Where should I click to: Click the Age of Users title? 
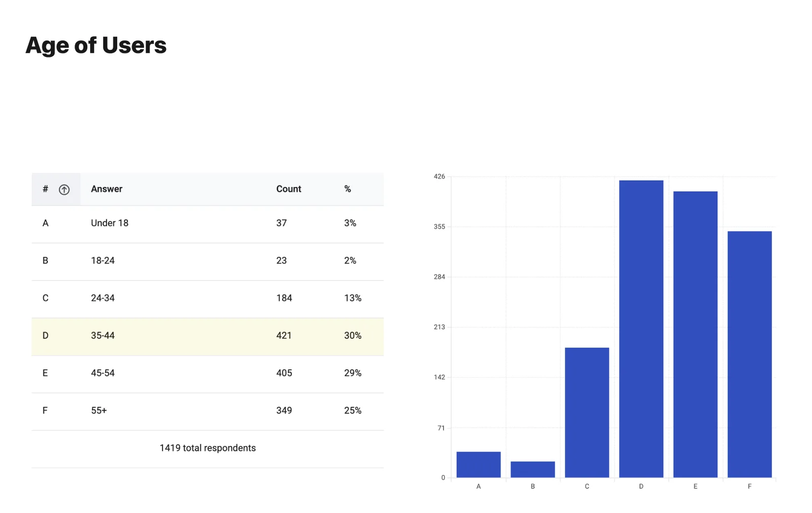coord(96,45)
